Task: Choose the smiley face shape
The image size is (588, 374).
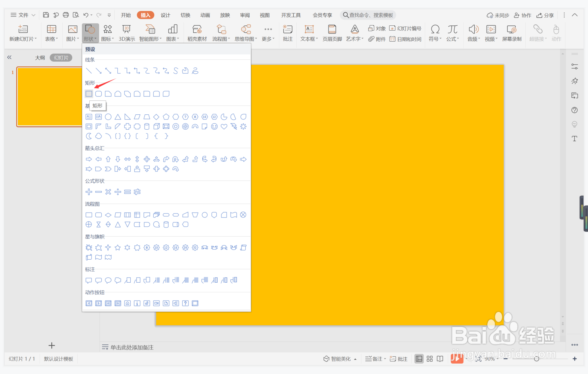Action: (214, 126)
